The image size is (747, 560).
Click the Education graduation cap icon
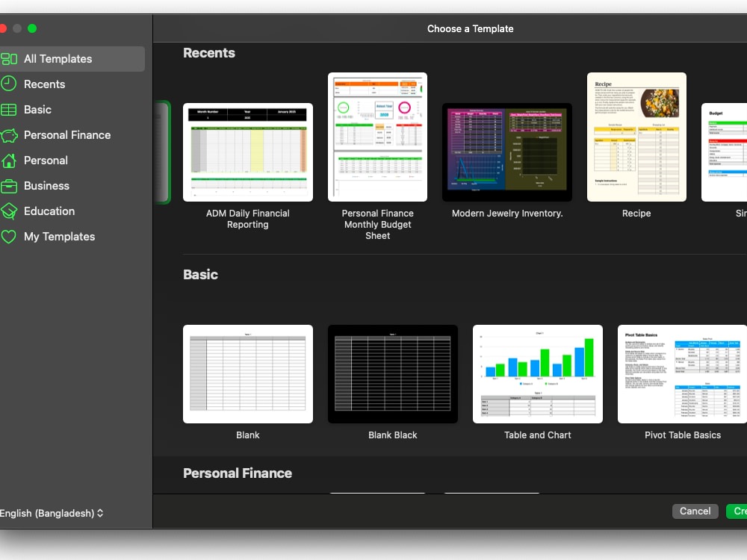point(8,211)
